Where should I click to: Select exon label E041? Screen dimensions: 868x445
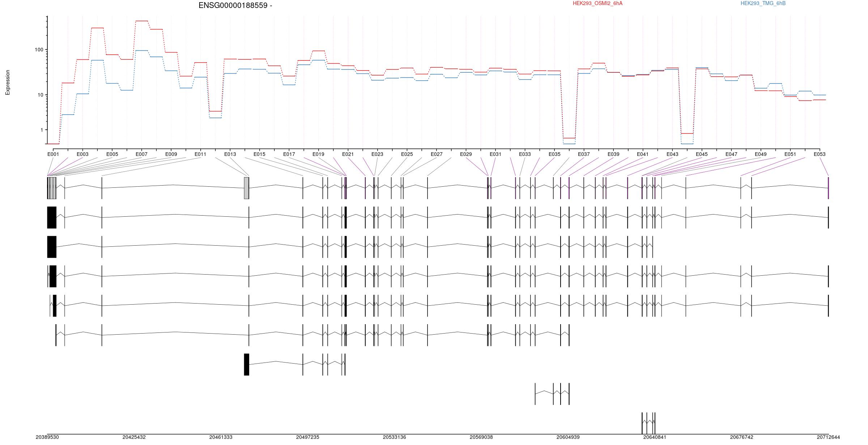coord(643,154)
